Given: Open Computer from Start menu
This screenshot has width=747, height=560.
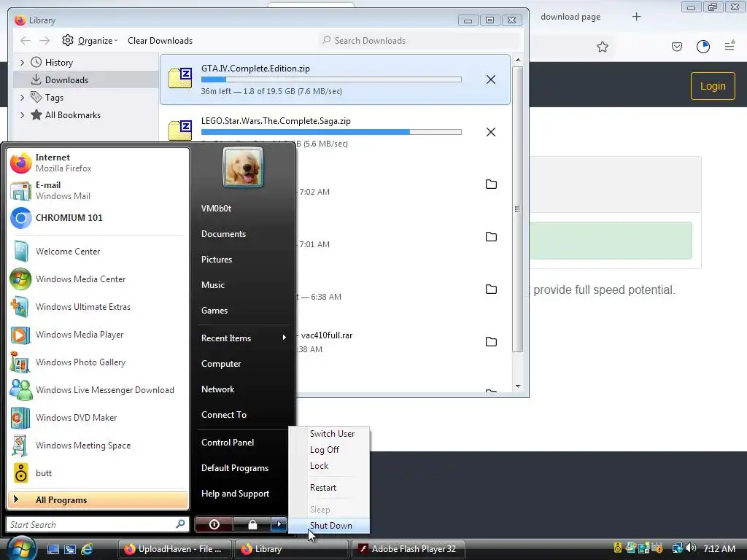Looking at the screenshot, I should (x=221, y=364).
